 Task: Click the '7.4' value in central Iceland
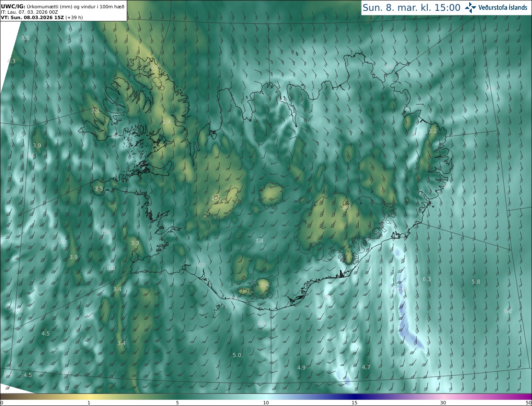coord(259,241)
